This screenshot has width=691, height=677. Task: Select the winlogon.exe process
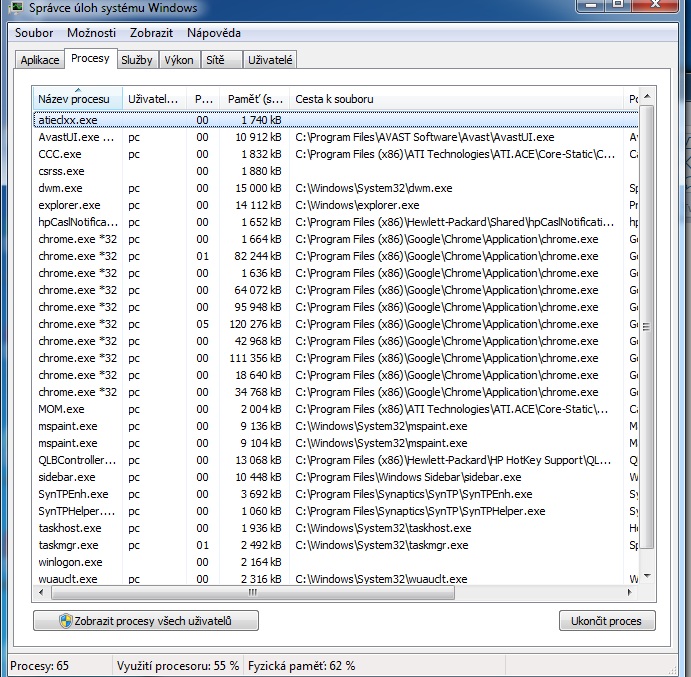click(336, 562)
